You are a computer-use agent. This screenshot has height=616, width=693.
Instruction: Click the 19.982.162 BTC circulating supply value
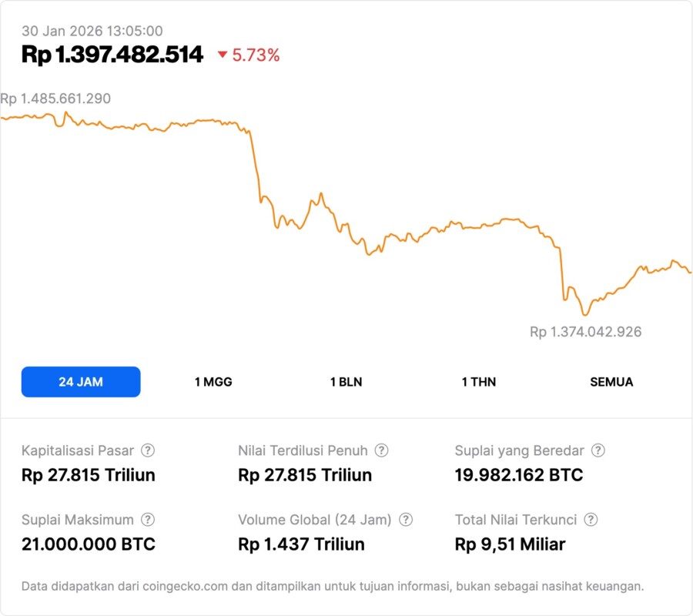coord(519,475)
